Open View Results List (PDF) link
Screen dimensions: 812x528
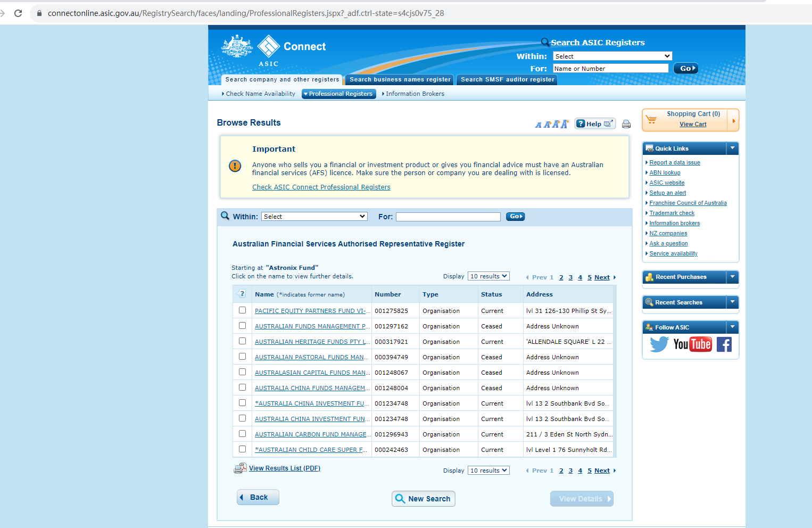(285, 468)
